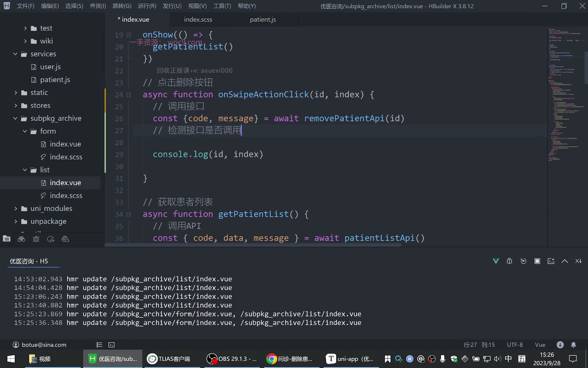Open the notification bell in status bar
588x368 pixels.
[x=574, y=345]
